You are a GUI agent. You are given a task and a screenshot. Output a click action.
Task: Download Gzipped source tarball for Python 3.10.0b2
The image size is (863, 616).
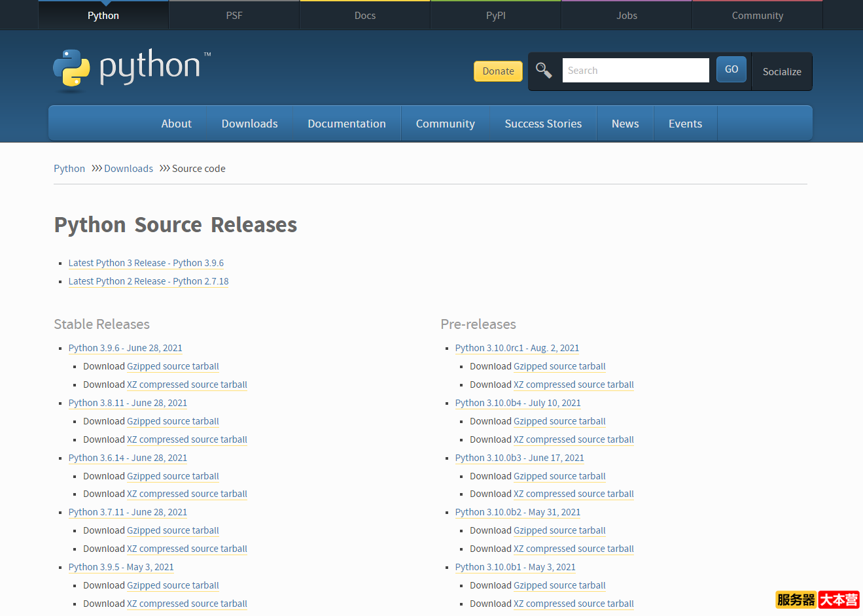click(559, 530)
